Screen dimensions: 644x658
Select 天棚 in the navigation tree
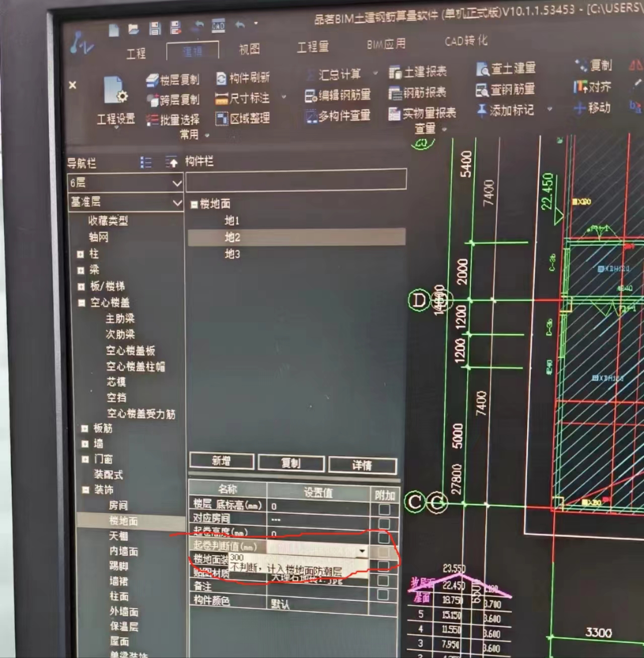tap(119, 536)
